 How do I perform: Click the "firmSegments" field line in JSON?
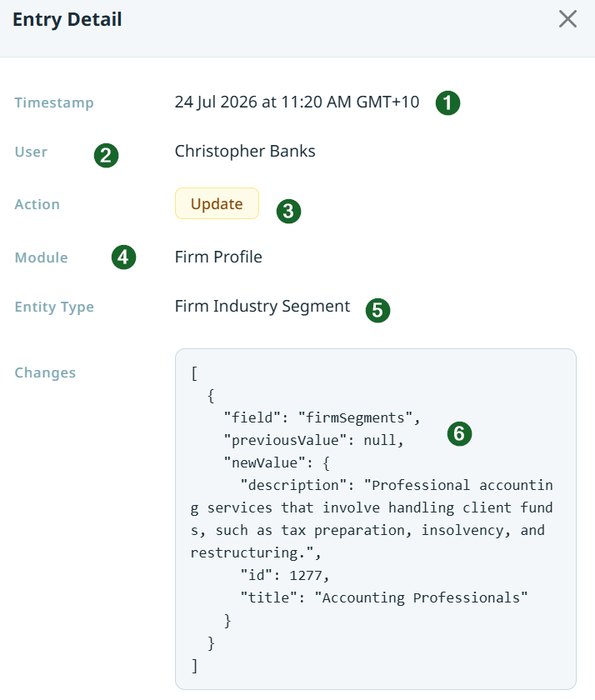pyautogui.click(x=322, y=417)
